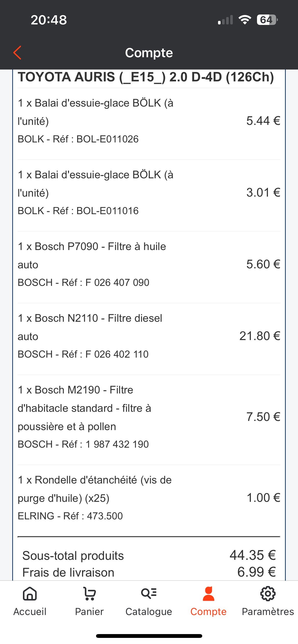Open the Paramètres gear icon
Screen dimensions: 298x644
(268, 594)
